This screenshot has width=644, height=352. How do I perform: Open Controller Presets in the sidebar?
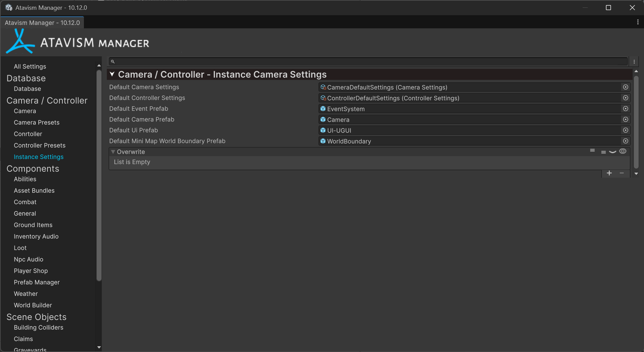pos(40,145)
